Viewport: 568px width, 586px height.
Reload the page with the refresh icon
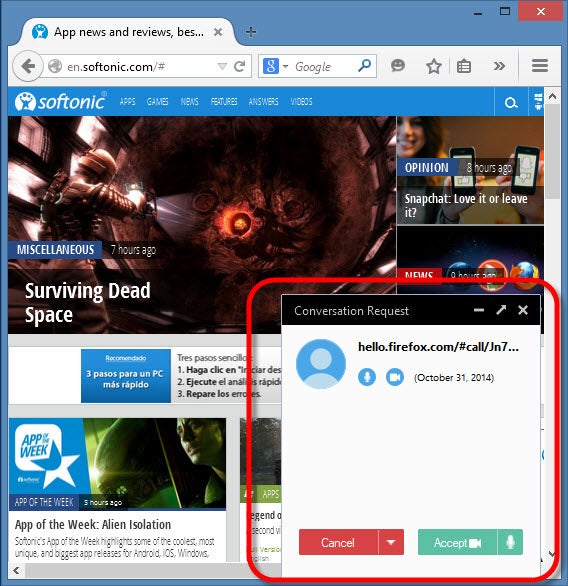(x=240, y=67)
